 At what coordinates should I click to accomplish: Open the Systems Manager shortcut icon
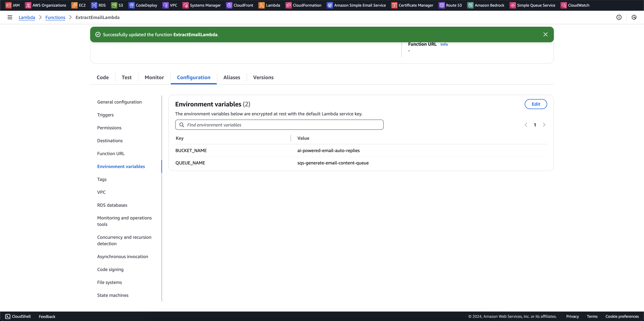tap(186, 5)
